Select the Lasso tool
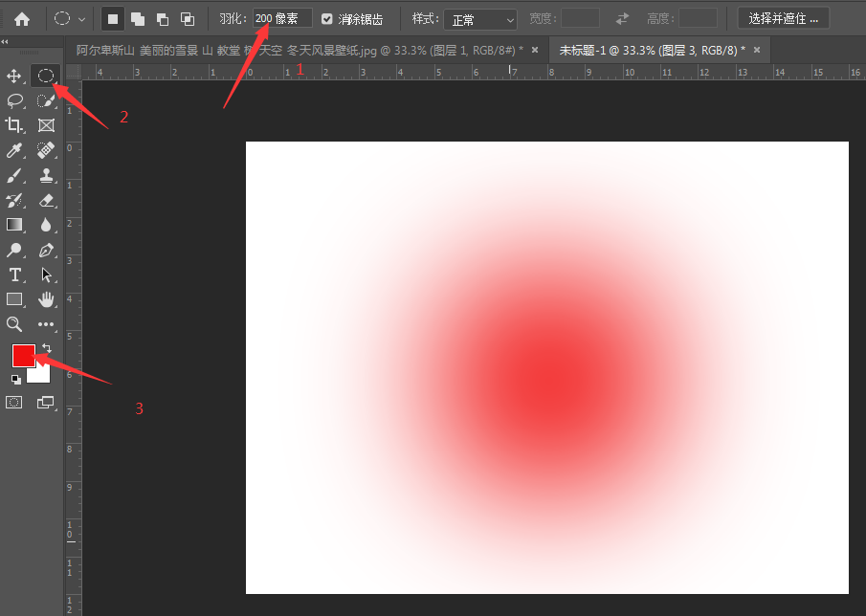The image size is (866, 616). (14, 100)
